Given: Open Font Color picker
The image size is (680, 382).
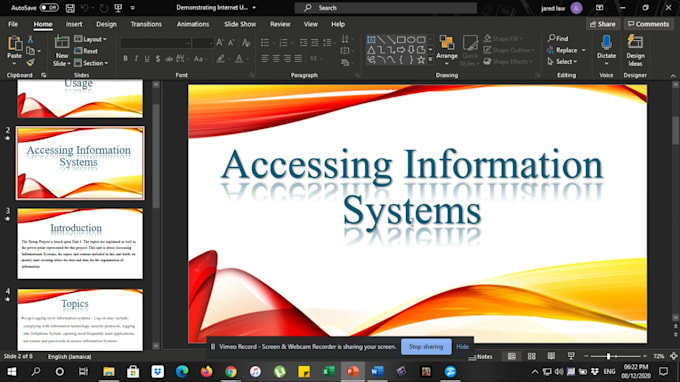Looking at the screenshot, I should 239,59.
